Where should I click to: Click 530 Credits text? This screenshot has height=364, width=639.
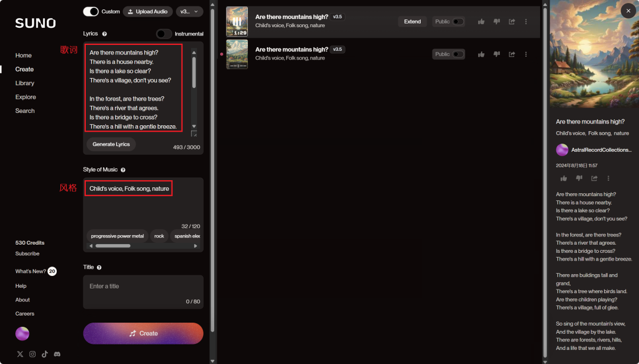click(x=30, y=243)
